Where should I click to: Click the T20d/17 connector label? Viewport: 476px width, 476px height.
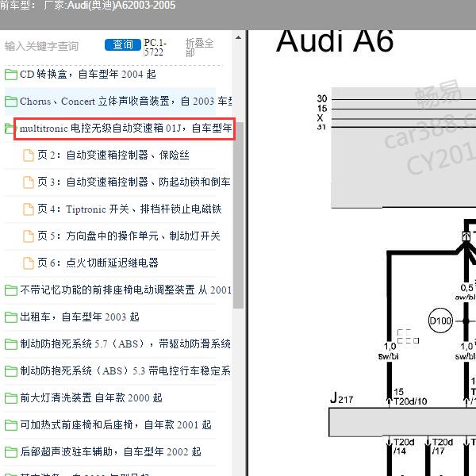(x=443, y=447)
